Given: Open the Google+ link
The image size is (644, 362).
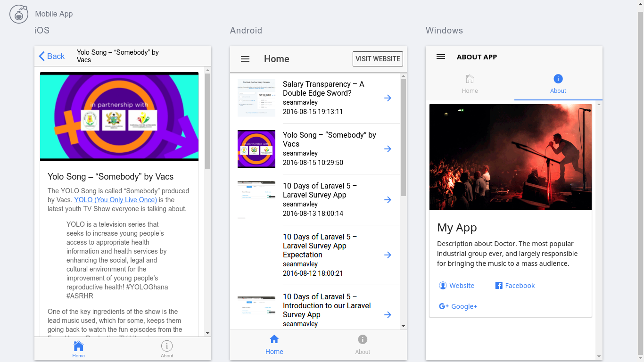Looking at the screenshot, I should [x=458, y=306].
